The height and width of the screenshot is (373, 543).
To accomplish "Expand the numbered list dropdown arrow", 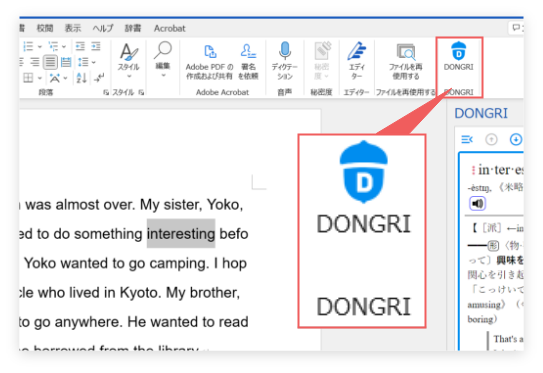I will (x=39, y=46).
